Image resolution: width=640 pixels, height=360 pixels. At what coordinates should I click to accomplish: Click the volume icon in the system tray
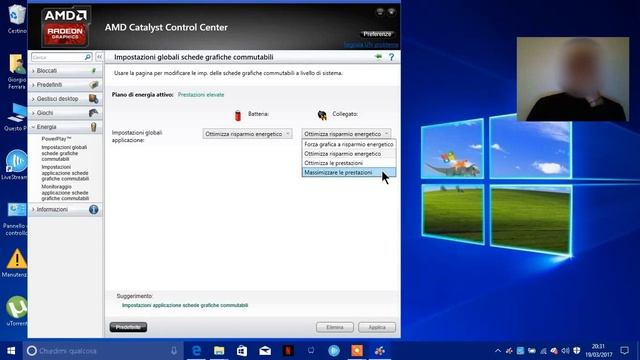[x=565, y=351]
